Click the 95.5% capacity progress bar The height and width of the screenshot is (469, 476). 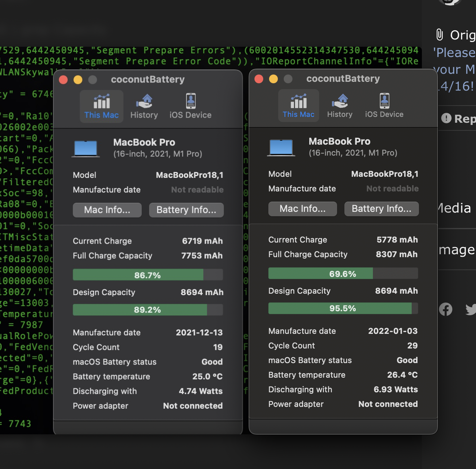coord(343,308)
